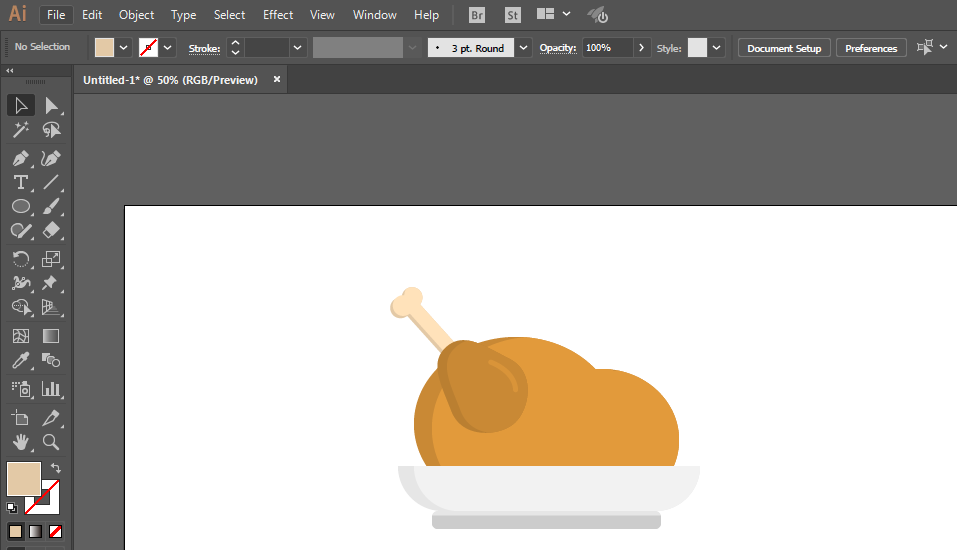Click the Preferences button

pyautogui.click(x=871, y=48)
